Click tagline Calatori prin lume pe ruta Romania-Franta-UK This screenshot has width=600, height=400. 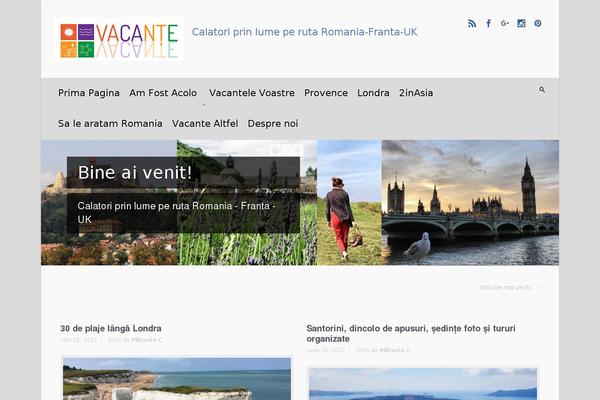[x=305, y=32]
